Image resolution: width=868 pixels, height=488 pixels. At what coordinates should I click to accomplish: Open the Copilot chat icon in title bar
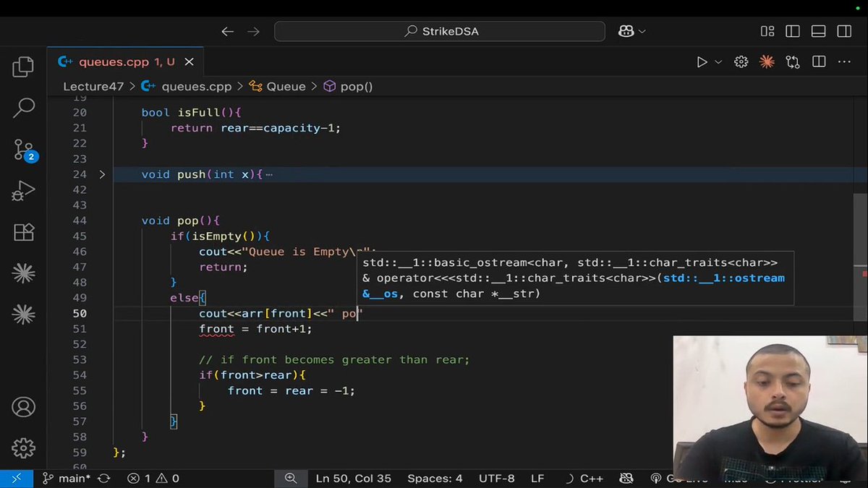(x=626, y=31)
